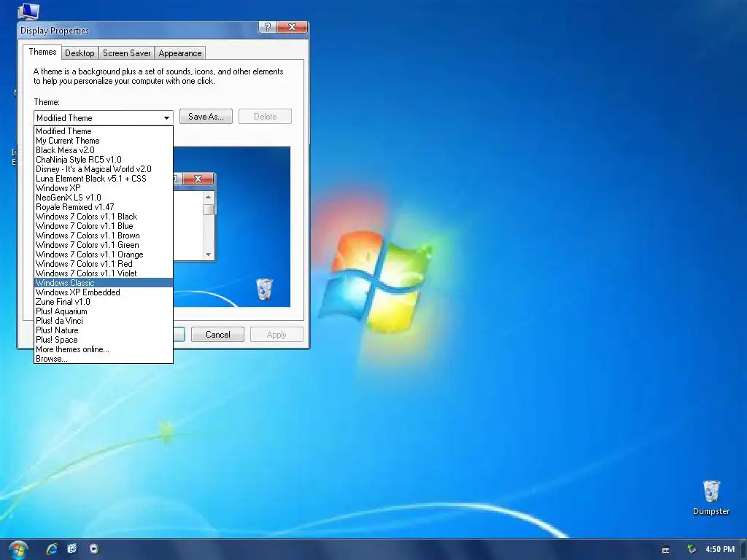Select Luna Element Black v5.1 + CSS

point(104,179)
